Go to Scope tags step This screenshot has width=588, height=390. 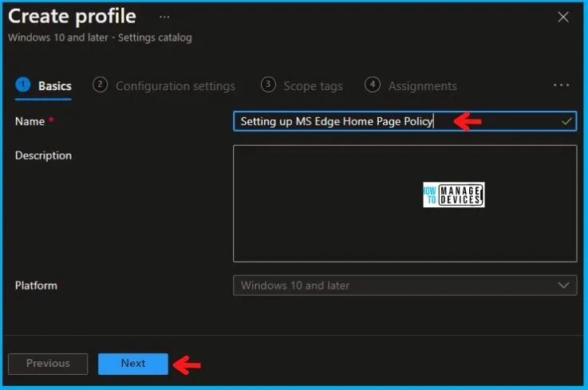[302, 86]
